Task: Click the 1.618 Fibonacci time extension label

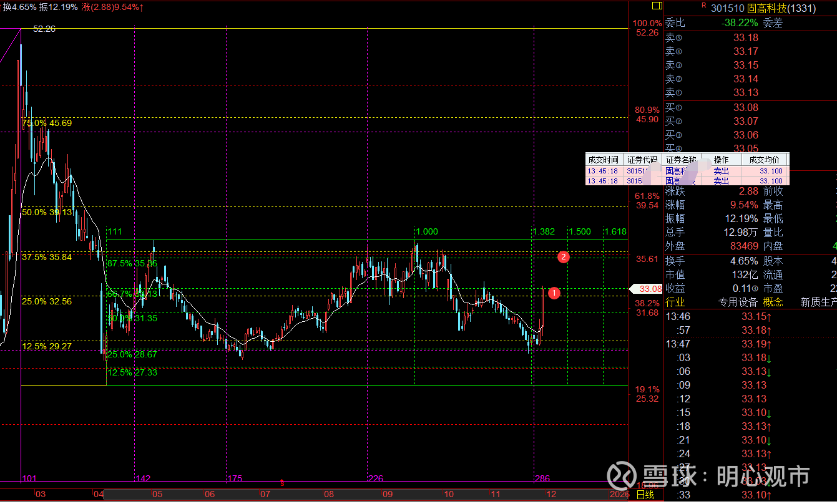Action: point(615,231)
